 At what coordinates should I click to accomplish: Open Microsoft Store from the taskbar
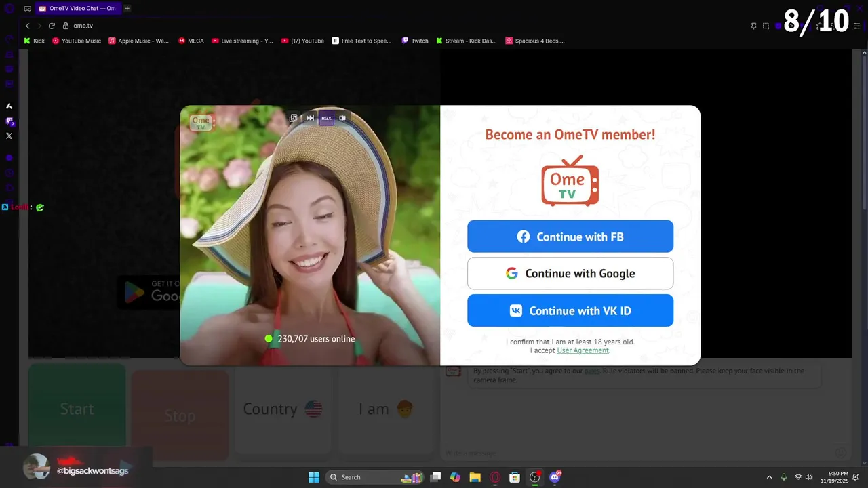pos(515,477)
